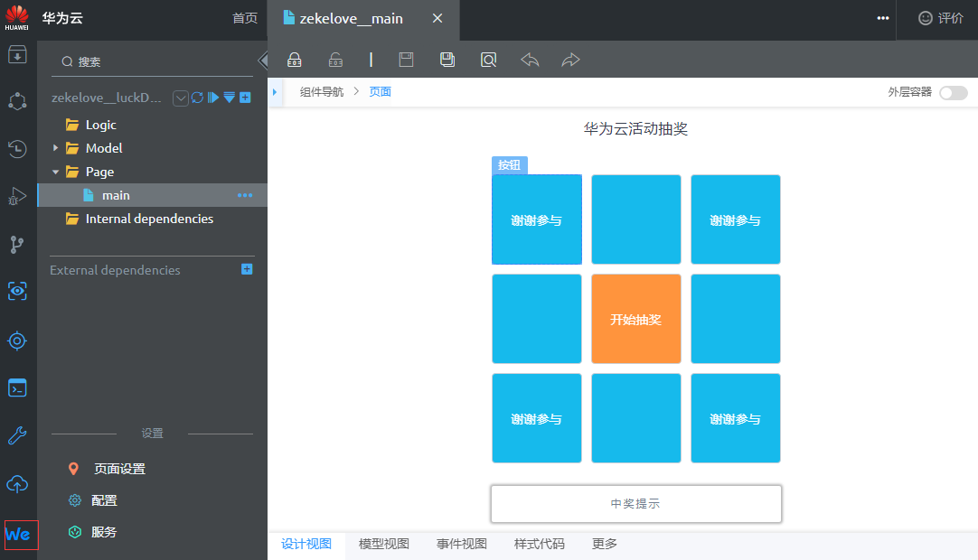Click the preview magnifier icon in toolbar
Image resolution: width=978 pixels, height=560 pixels.
pyautogui.click(x=488, y=60)
